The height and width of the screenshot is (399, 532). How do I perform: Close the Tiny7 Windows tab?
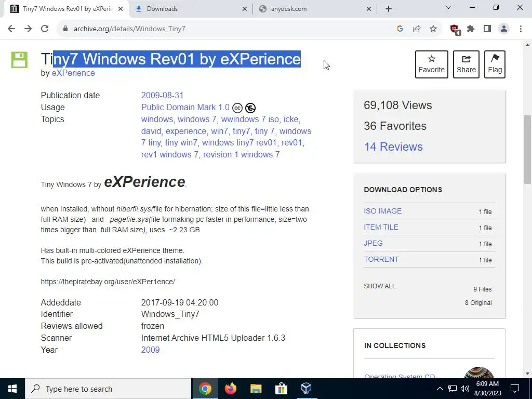coord(121,9)
